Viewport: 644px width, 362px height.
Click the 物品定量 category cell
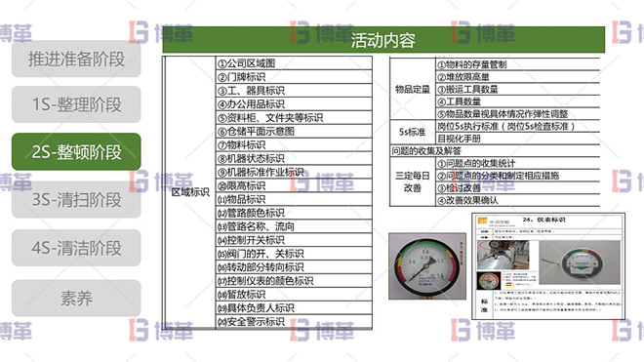point(413,89)
